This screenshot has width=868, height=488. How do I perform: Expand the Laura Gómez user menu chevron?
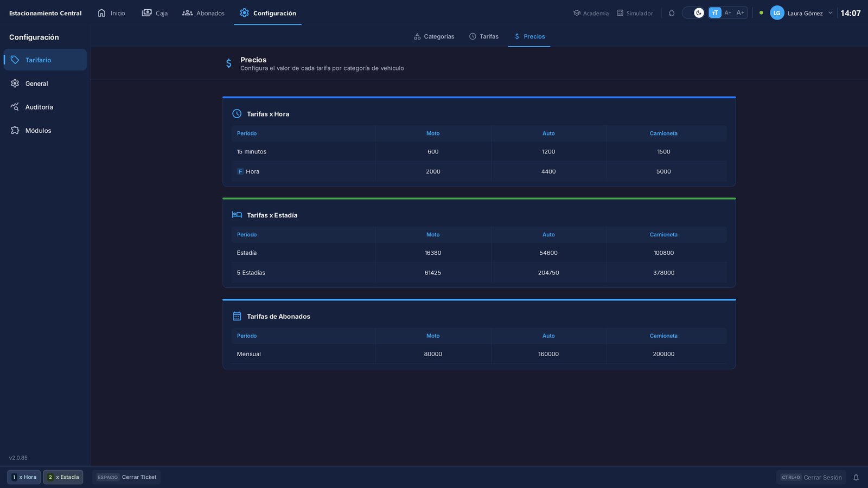(830, 13)
